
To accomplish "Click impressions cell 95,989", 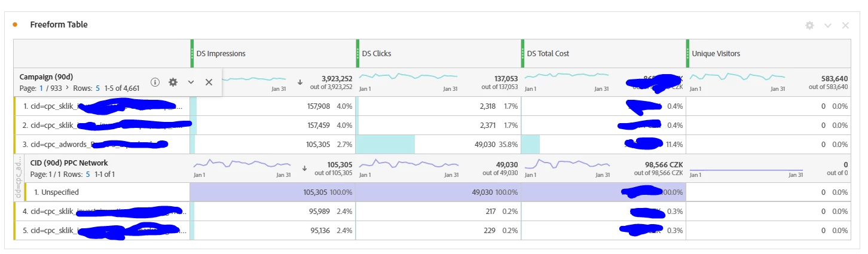I will (273, 211).
